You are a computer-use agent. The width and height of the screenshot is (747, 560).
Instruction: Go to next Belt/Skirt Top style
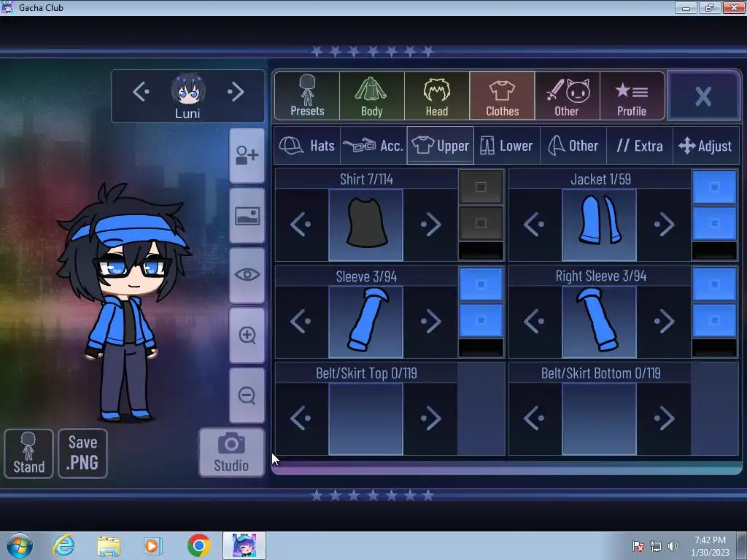430,419
